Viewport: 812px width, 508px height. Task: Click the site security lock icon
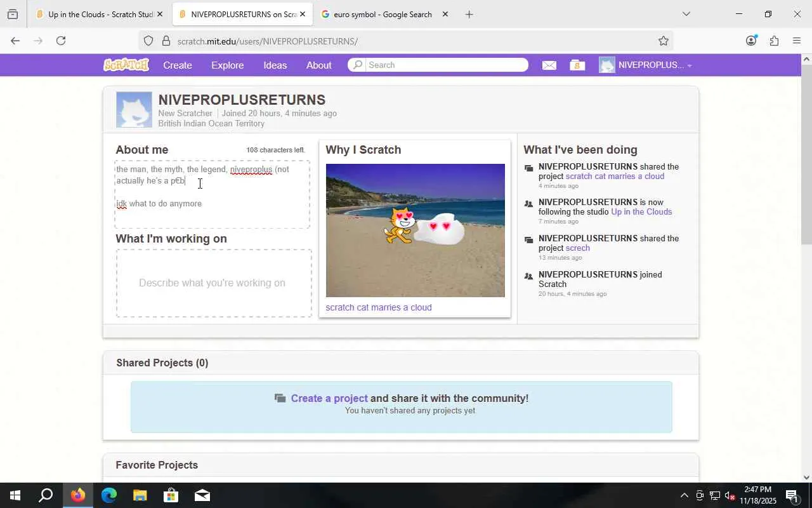[166, 41]
